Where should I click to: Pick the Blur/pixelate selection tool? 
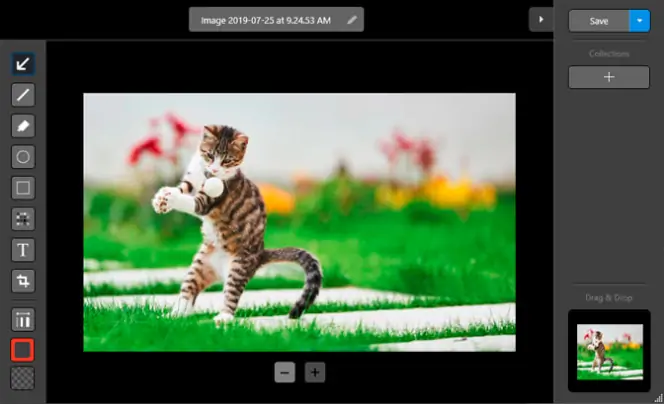[23, 219]
